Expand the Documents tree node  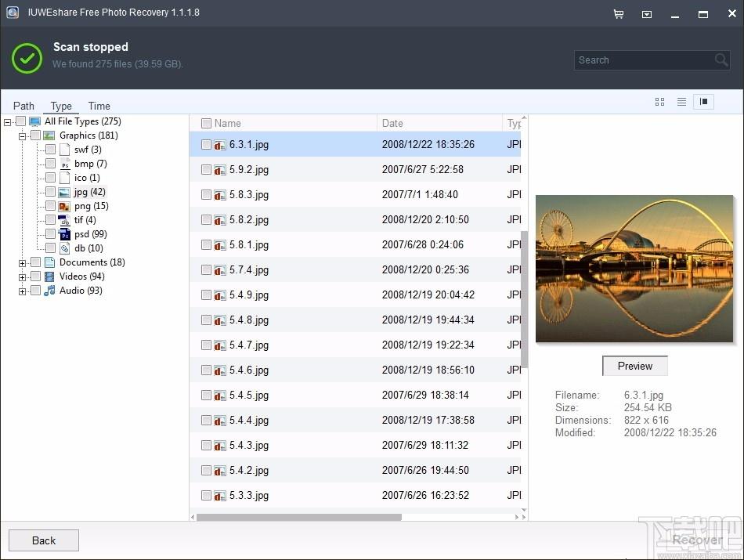22,263
